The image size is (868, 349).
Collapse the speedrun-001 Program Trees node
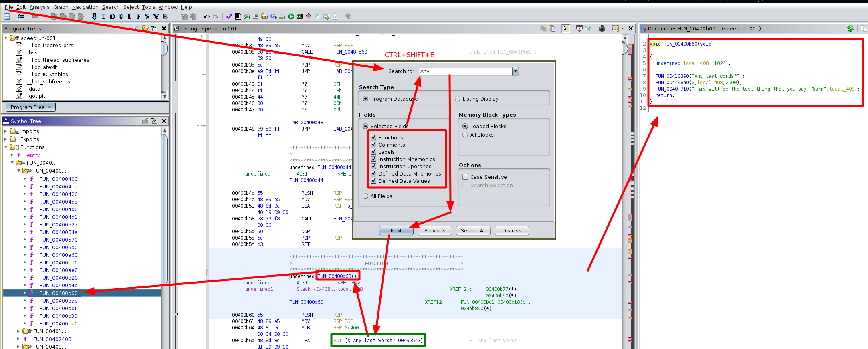6,38
